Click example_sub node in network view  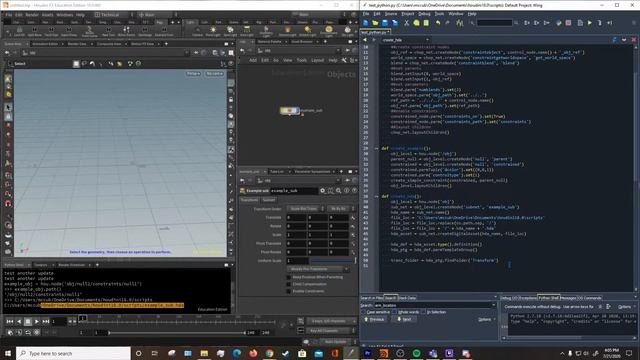coord(290,110)
